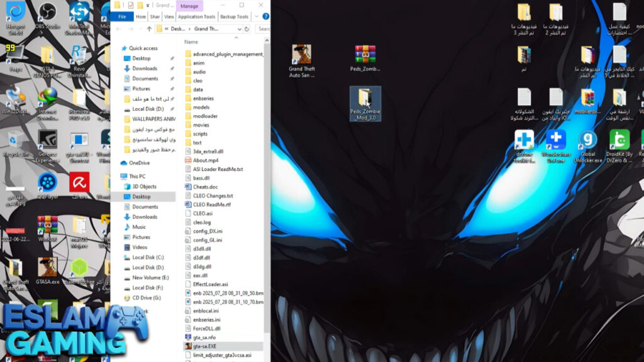
Task: Expand the ribbon using the chevron
Action: [x=256, y=17]
